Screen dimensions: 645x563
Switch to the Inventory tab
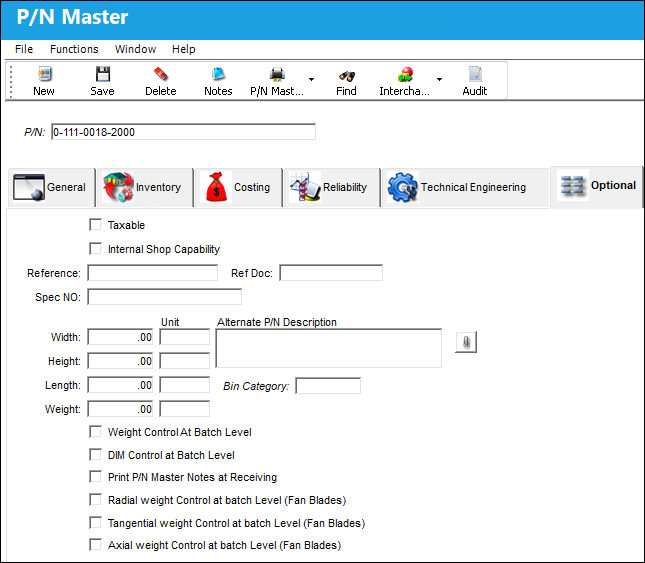(x=145, y=187)
